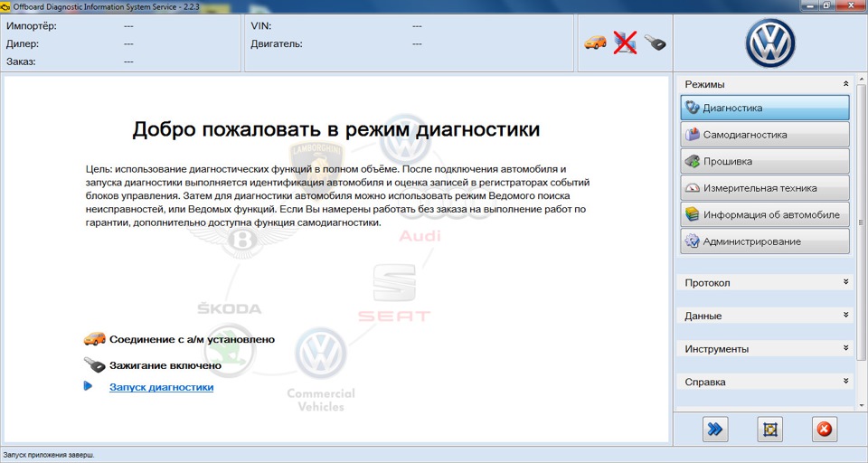Open the Прошивка mode
868x463 pixels.
(765, 161)
